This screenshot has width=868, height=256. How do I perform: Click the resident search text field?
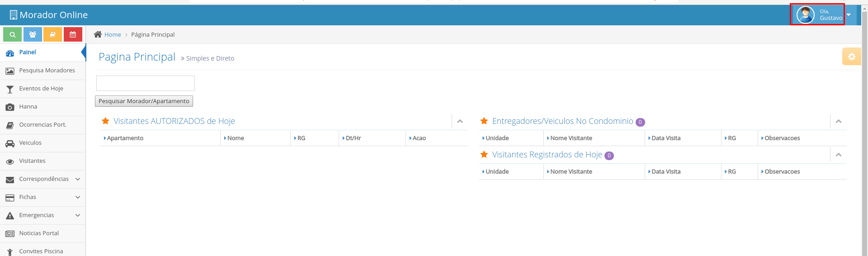146,83
